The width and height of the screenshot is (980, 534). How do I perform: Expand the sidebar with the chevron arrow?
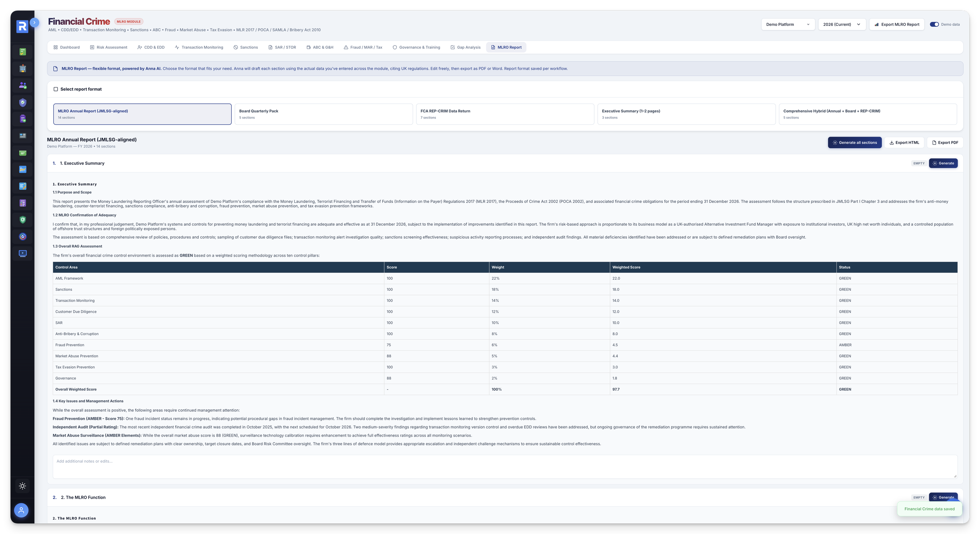(x=34, y=22)
